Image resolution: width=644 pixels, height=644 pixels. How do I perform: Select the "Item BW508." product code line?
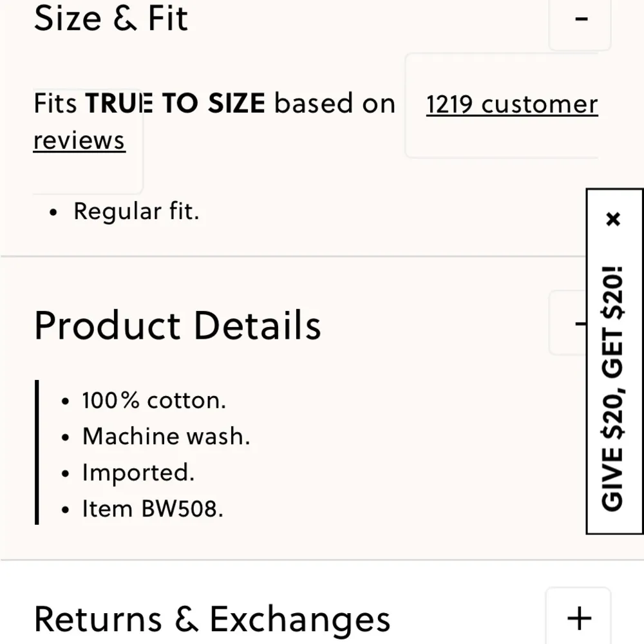tap(152, 509)
